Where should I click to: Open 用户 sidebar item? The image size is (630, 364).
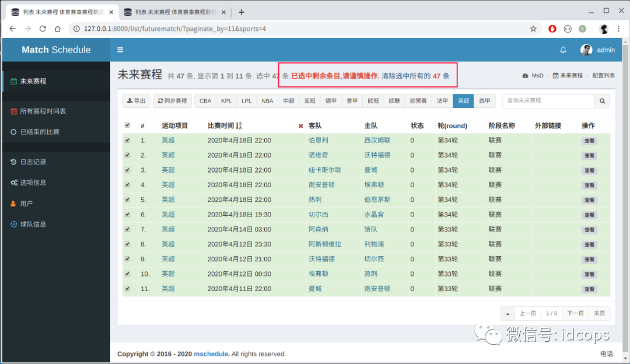(x=56, y=204)
